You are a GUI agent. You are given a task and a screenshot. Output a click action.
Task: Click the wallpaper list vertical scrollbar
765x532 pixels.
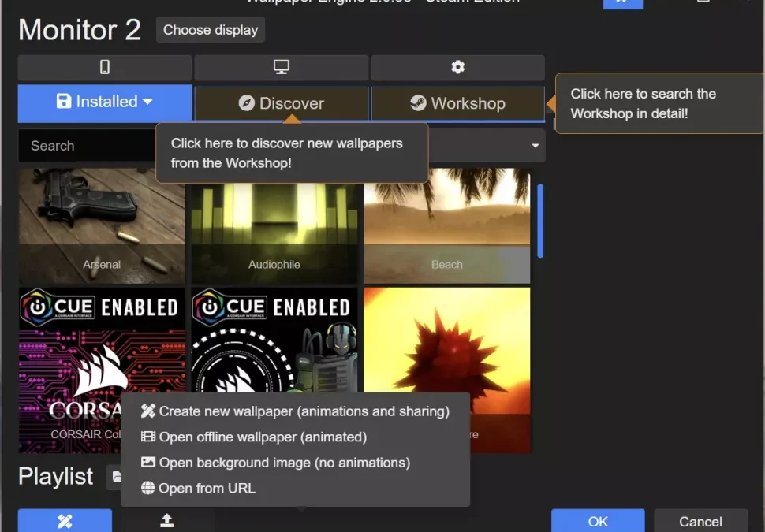(540, 221)
